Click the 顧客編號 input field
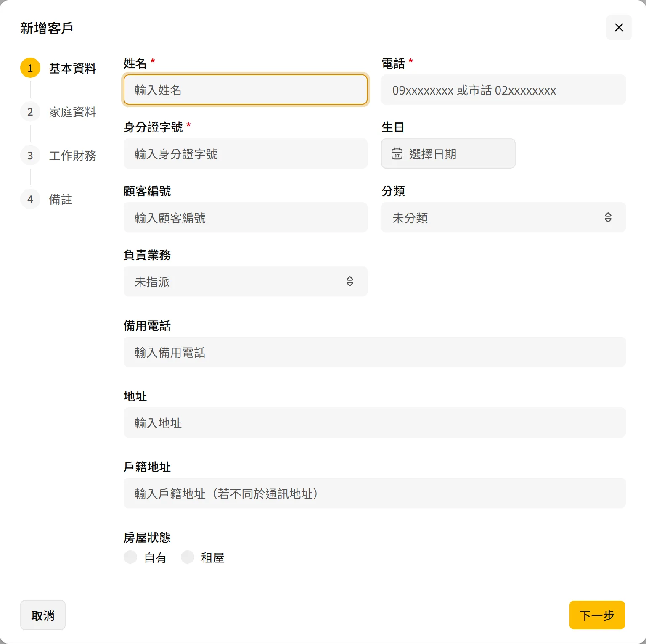The image size is (646, 644). (246, 217)
